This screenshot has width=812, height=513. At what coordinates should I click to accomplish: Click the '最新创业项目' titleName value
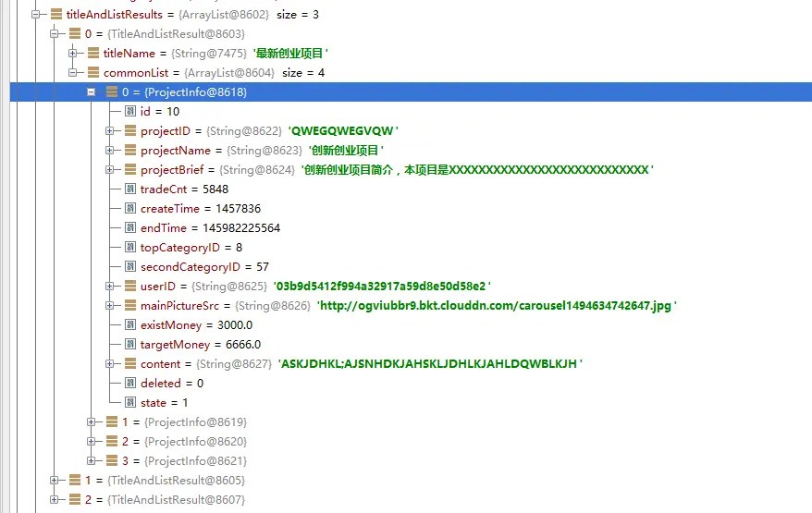tap(289, 53)
